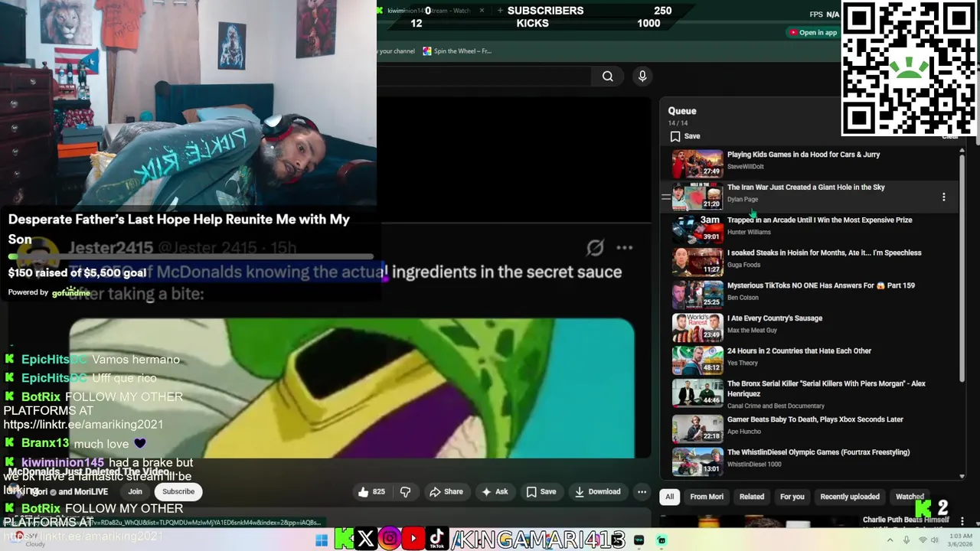Click 'Gamer Beats Baby To Death' video title
Image resolution: width=980 pixels, height=551 pixels.
(815, 419)
